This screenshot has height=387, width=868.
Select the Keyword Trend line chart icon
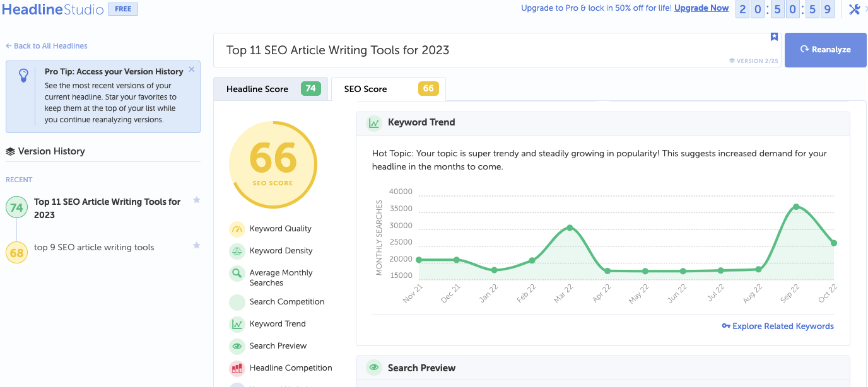point(237,323)
